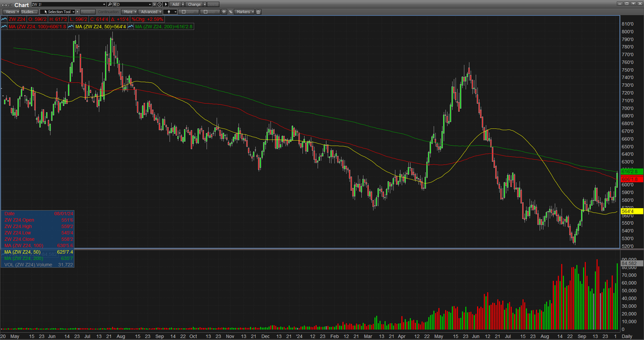Open the Markers dropdown

[244, 12]
